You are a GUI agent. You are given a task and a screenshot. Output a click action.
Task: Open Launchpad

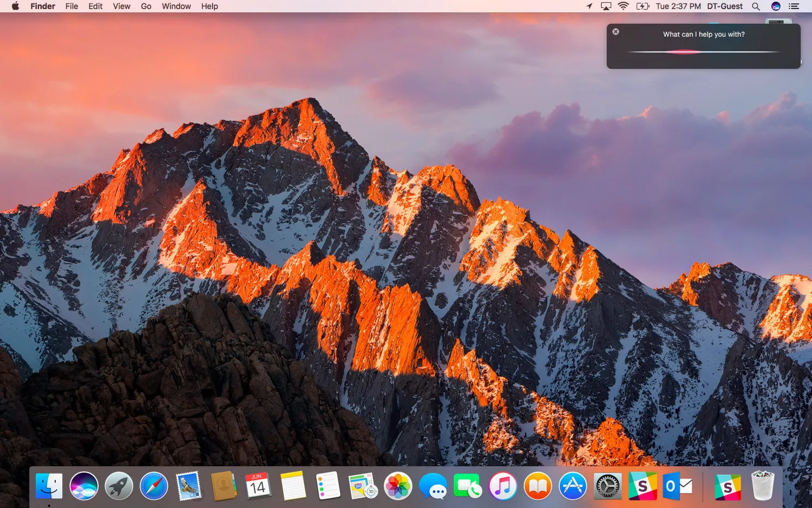tap(118, 486)
